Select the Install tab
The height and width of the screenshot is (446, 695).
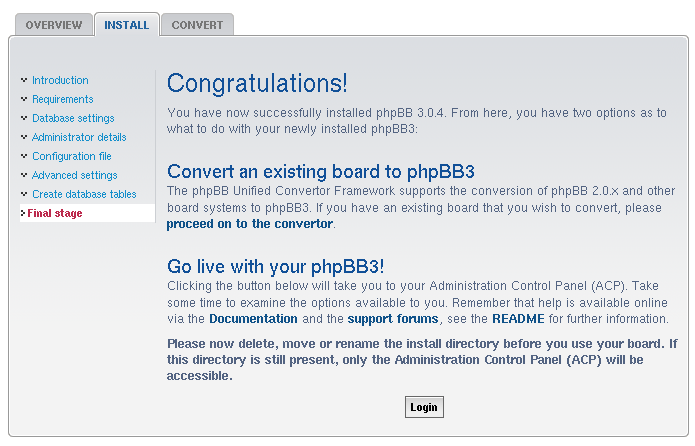click(127, 25)
